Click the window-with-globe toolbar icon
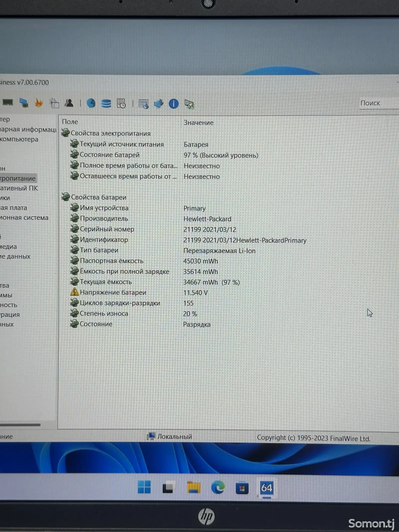The height and width of the screenshot is (532, 399). 144,104
